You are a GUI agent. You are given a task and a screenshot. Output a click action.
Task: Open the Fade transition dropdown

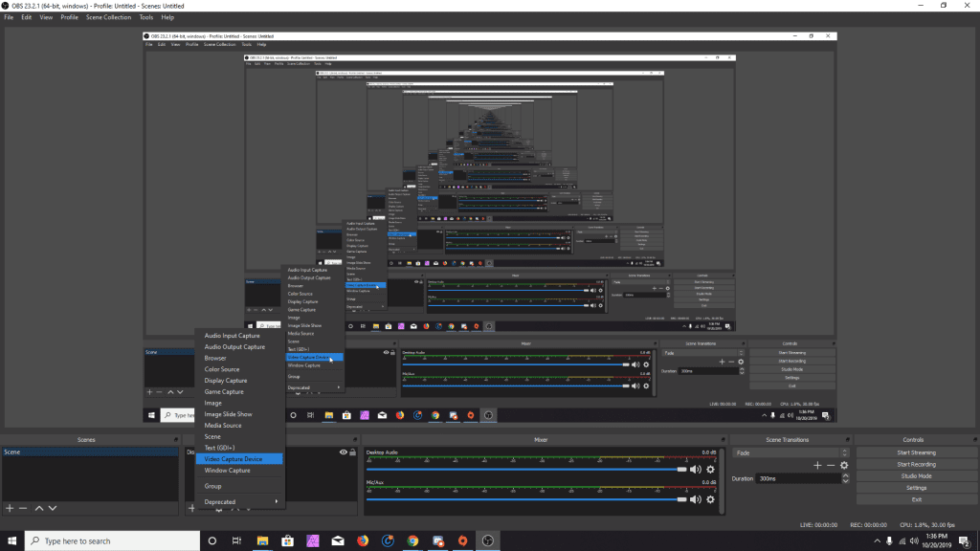(x=791, y=452)
